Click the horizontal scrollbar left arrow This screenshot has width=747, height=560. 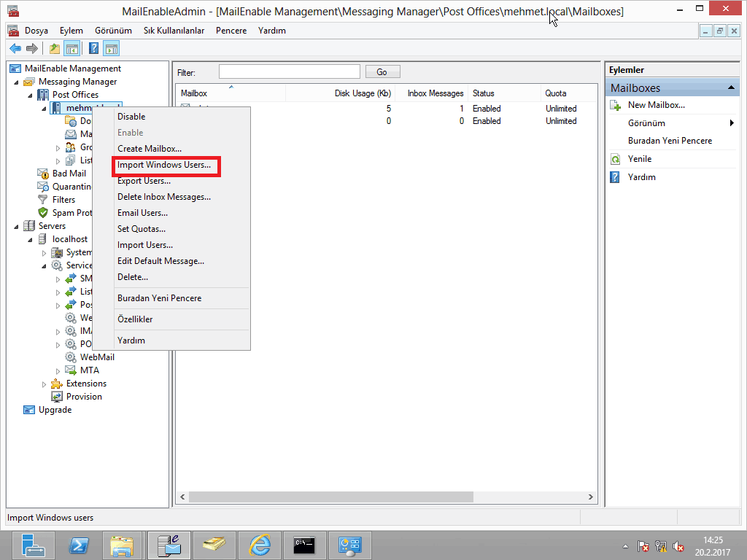pyautogui.click(x=183, y=497)
